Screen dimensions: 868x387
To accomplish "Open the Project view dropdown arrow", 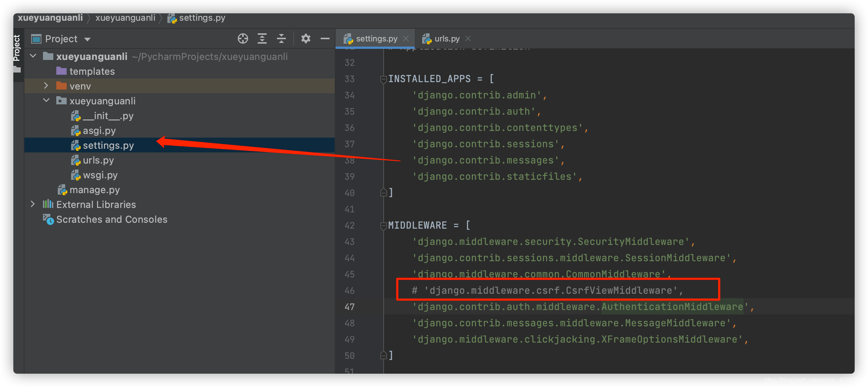I will click(87, 39).
